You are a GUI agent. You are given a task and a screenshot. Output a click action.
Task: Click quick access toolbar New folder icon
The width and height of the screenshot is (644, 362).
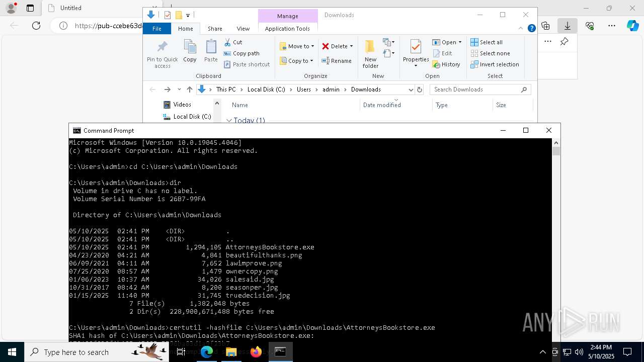click(178, 15)
